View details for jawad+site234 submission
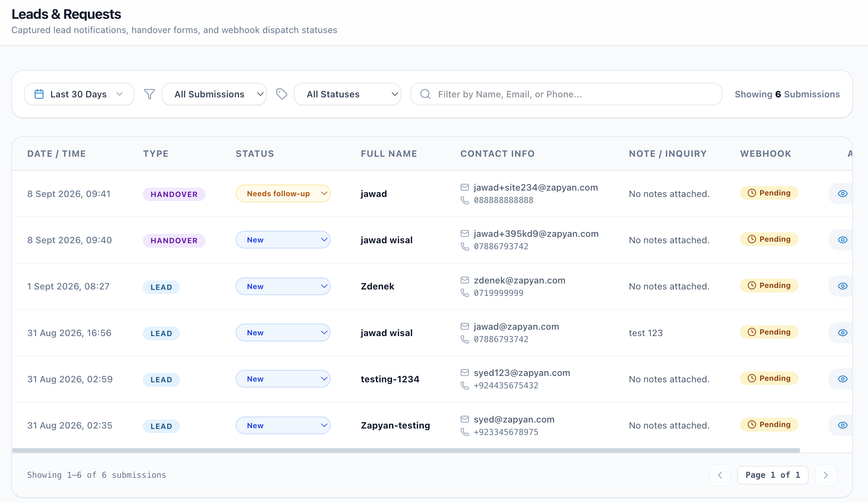 point(842,194)
